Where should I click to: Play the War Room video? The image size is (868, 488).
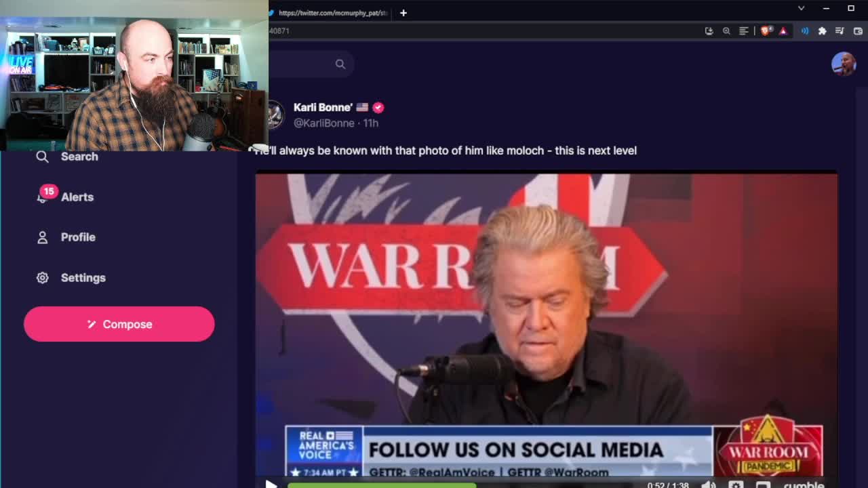coord(271,484)
